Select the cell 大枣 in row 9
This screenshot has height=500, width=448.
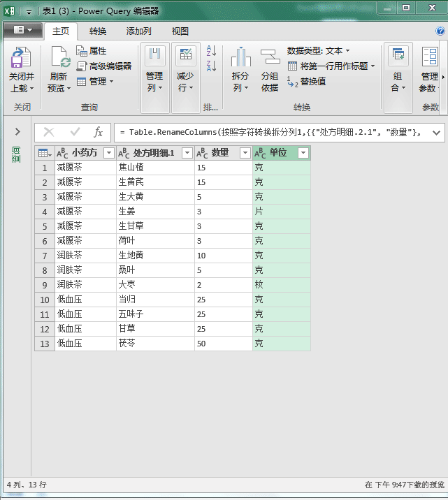coord(155,285)
